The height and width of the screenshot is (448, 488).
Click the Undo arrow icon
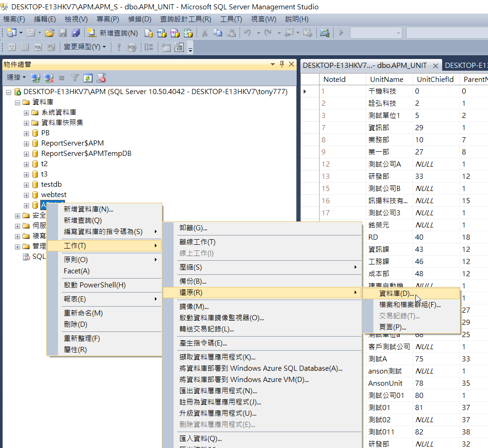point(248,33)
